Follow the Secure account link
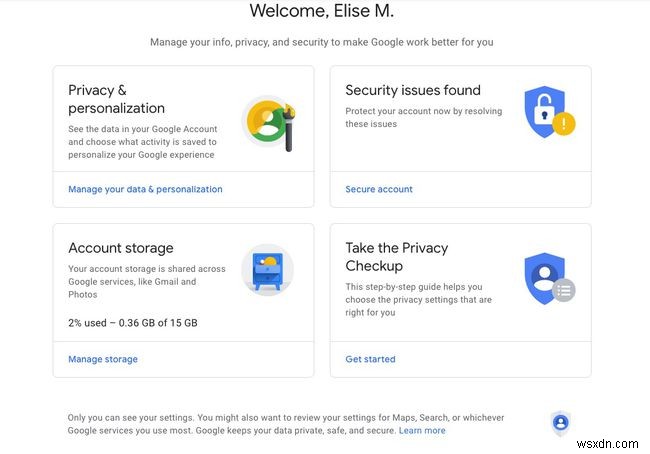The image size is (650, 454). click(x=379, y=189)
